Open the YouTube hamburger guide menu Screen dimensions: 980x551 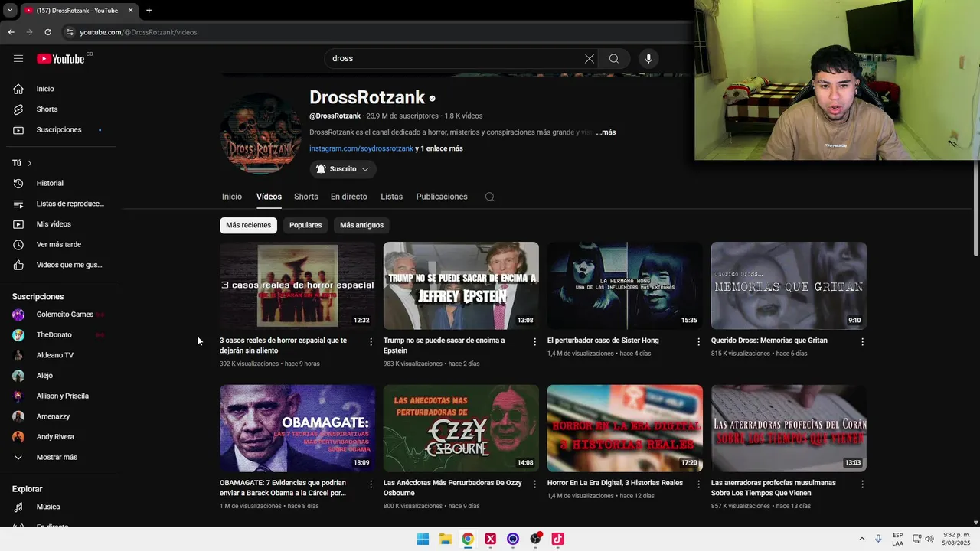tap(18, 58)
